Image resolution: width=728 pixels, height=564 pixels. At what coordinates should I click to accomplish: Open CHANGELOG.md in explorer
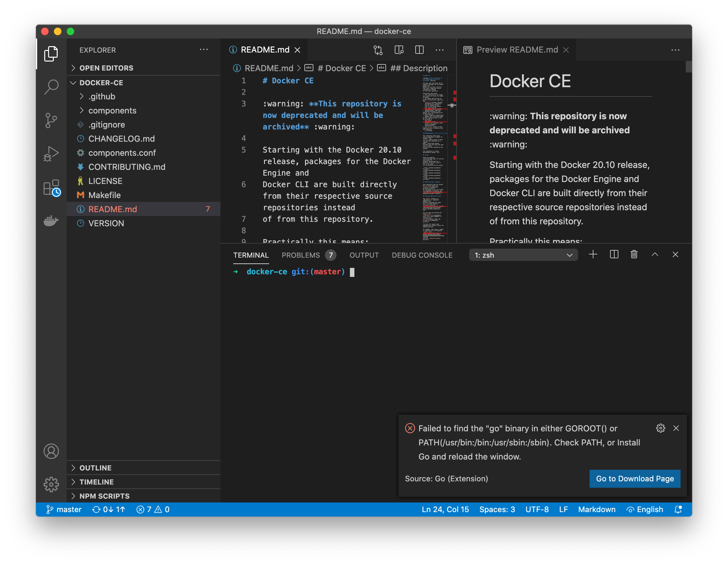click(x=143, y=138)
